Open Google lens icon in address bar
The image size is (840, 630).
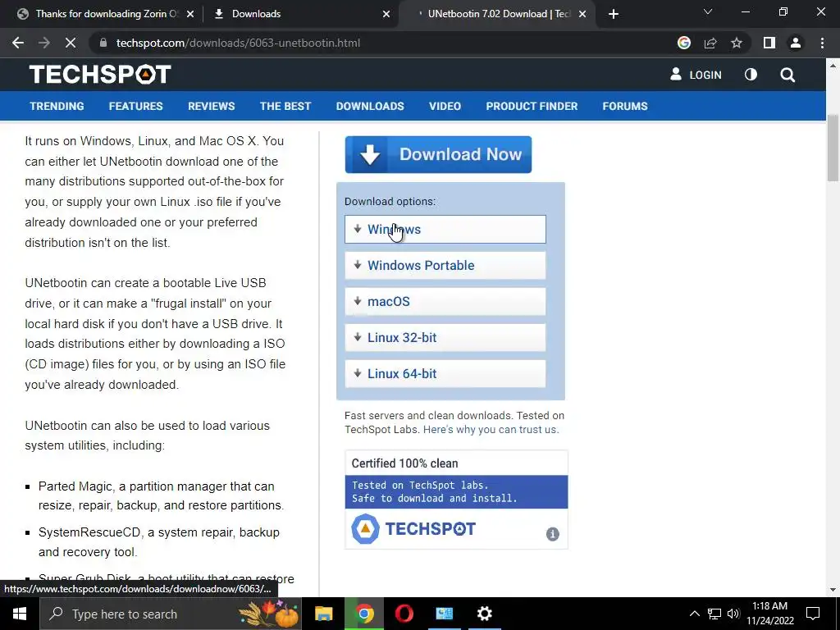(683, 43)
